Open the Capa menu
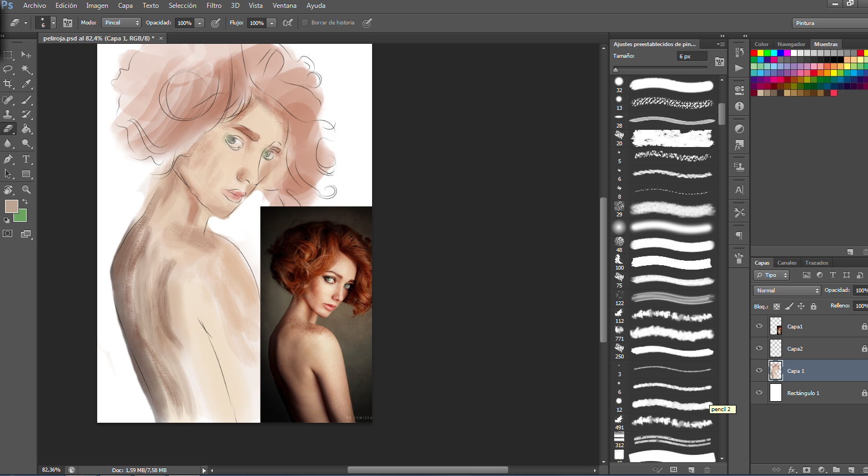This screenshot has width=868, height=476. (126, 6)
